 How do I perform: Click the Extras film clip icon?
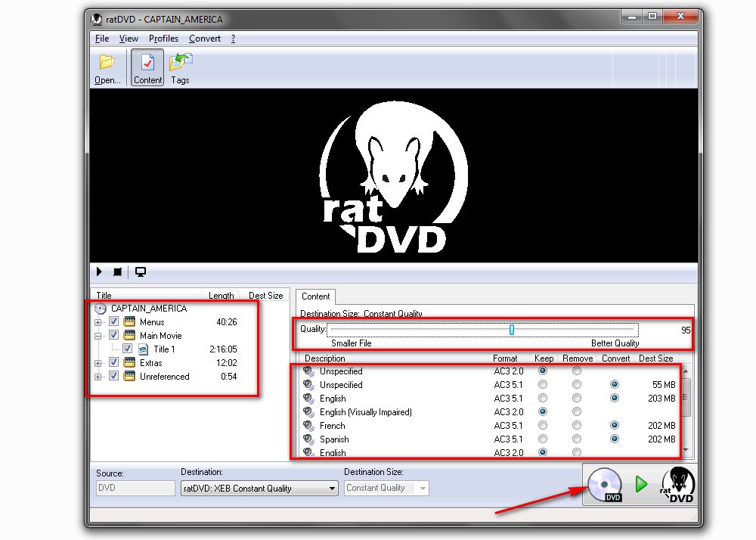129,362
